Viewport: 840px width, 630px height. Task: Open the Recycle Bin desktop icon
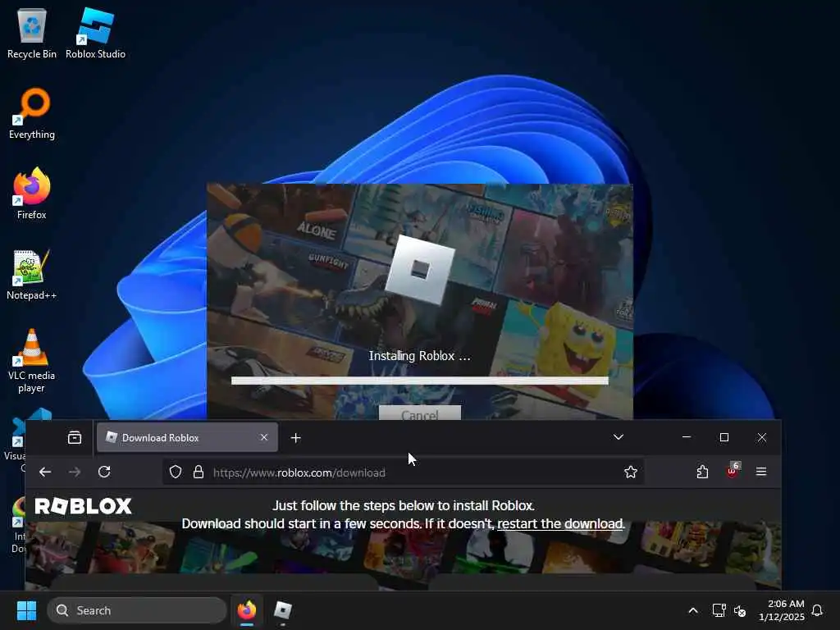click(x=32, y=33)
